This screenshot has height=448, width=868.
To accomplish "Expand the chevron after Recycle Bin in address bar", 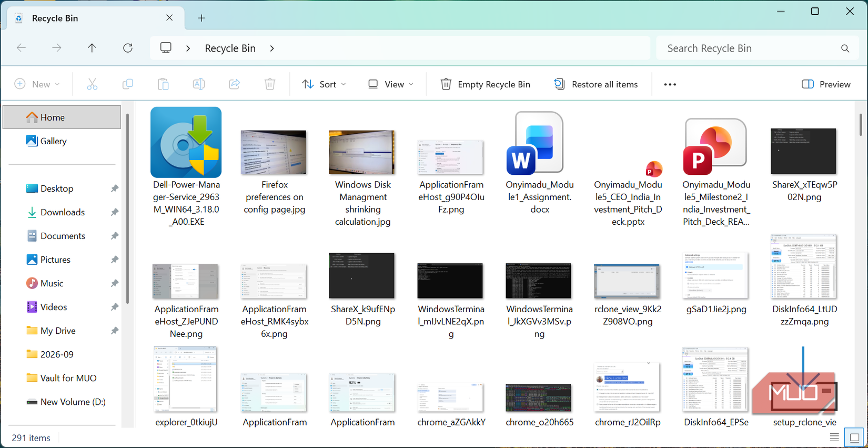I will click(272, 48).
